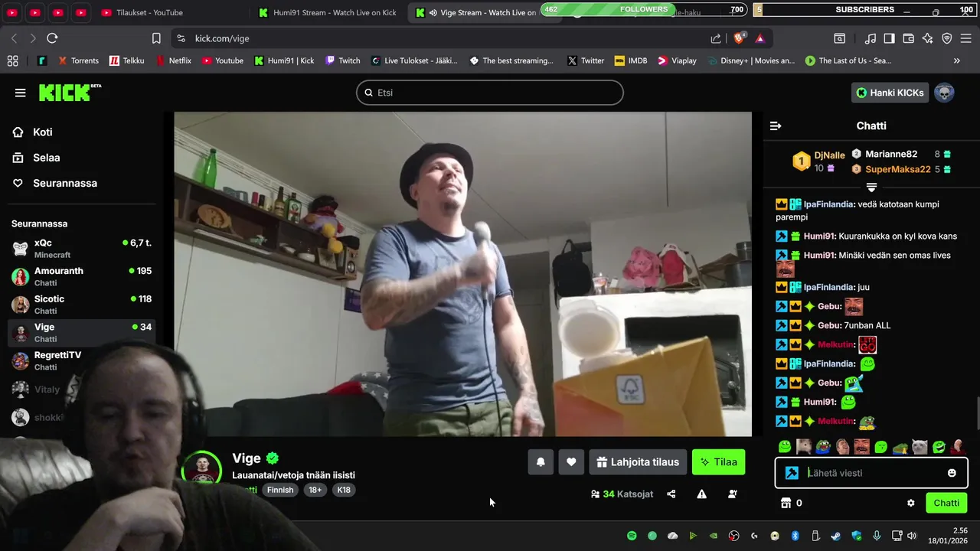This screenshot has width=980, height=551.
Task: Open the K18 tag
Action: pyautogui.click(x=344, y=490)
